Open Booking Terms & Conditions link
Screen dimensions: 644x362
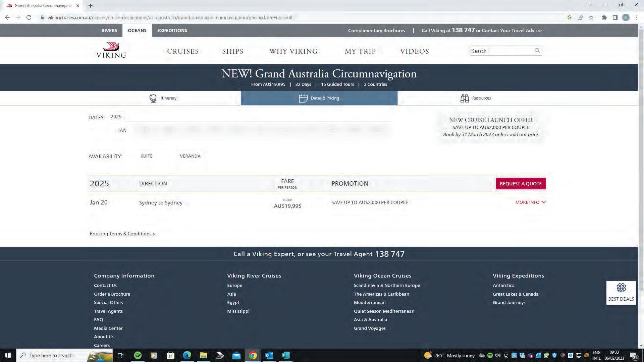[x=122, y=234]
